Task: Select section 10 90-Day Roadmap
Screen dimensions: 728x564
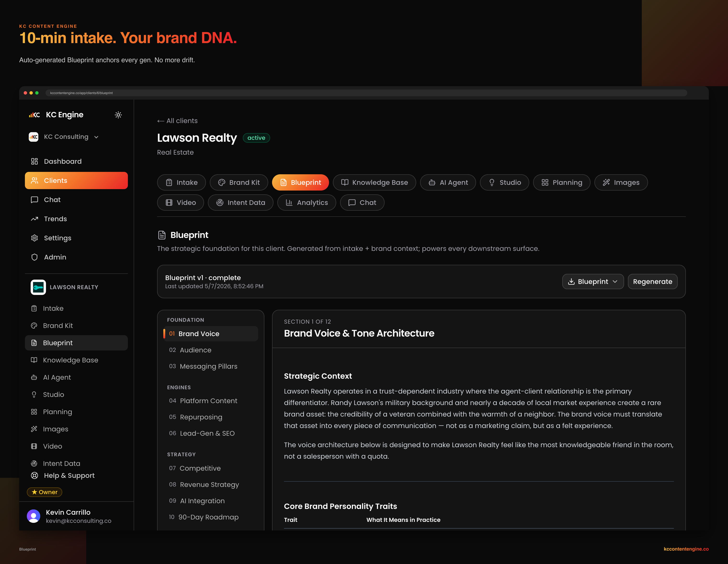Action: click(x=210, y=517)
